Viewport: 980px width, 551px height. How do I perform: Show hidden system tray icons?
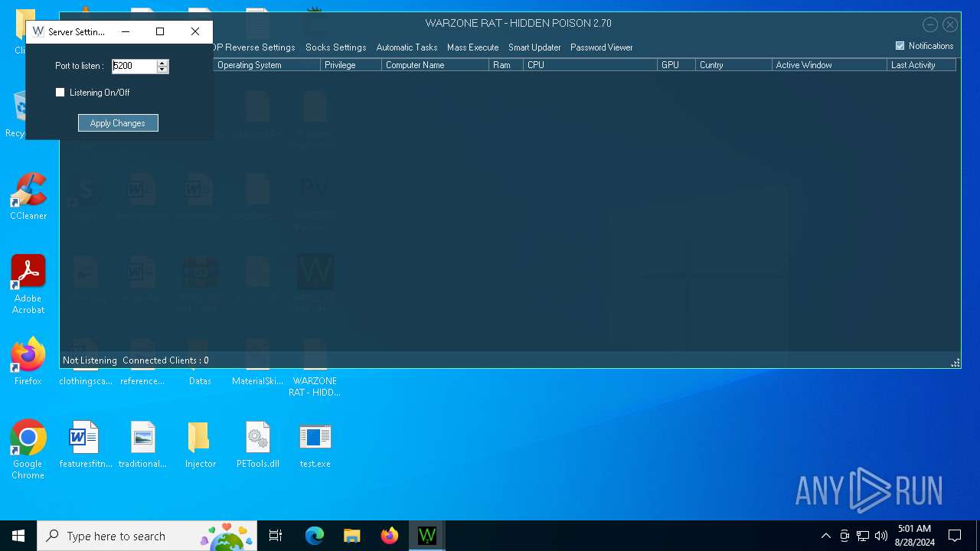(x=825, y=536)
